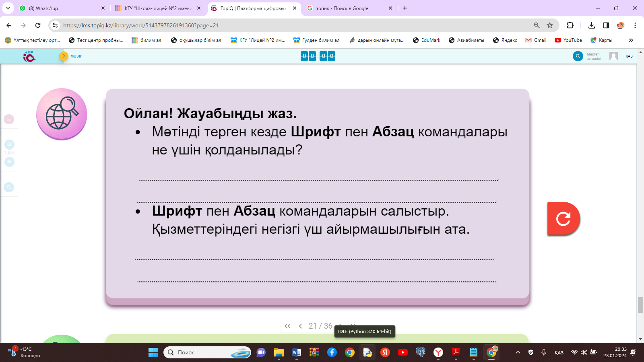This screenshot has height=362, width=644.
Task: Open the YouTube bookmark
Action: coord(568,40)
